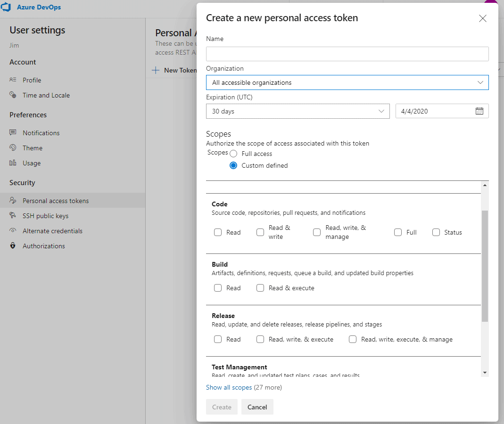Click the plus icon beside New Token

[x=156, y=70]
